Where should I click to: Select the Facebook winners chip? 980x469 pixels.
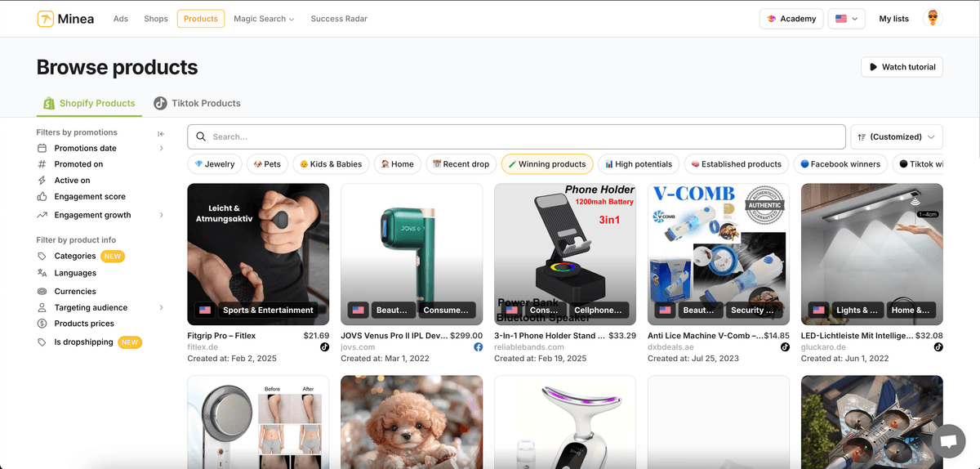coord(840,164)
